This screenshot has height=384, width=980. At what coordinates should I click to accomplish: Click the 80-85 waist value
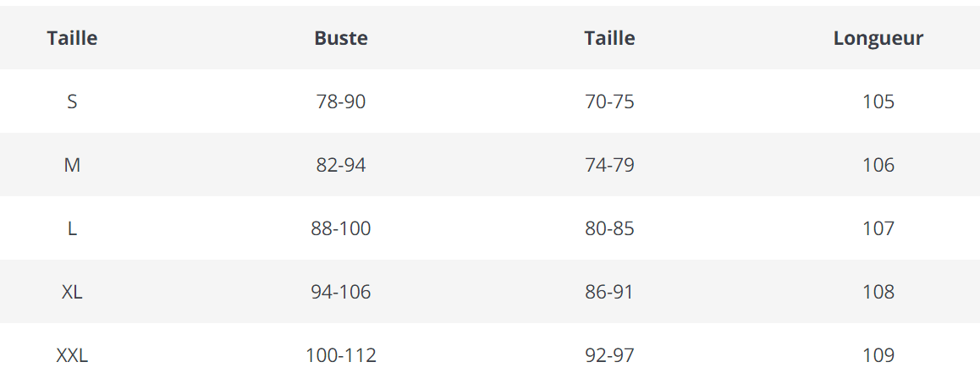tap(609, 228)
